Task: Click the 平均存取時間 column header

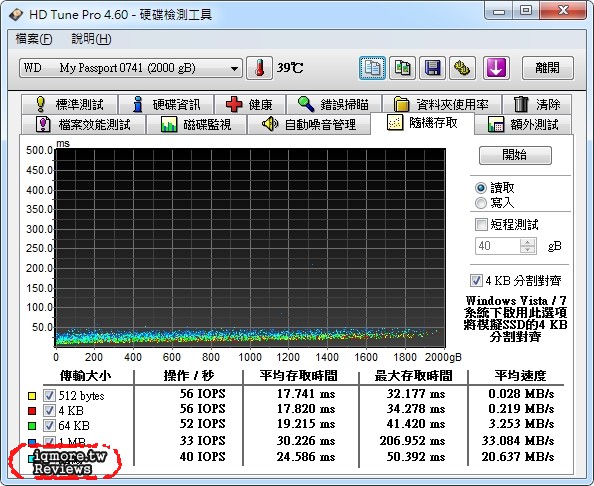Action: 299,375
